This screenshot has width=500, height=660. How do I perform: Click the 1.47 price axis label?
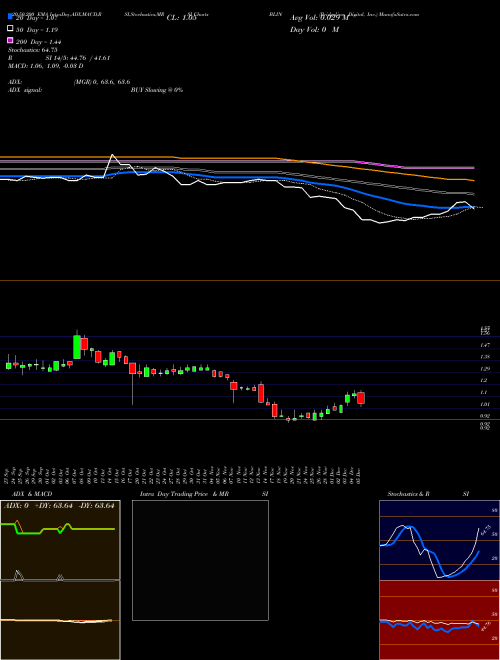pyautogui.click(x=485, y=345)
